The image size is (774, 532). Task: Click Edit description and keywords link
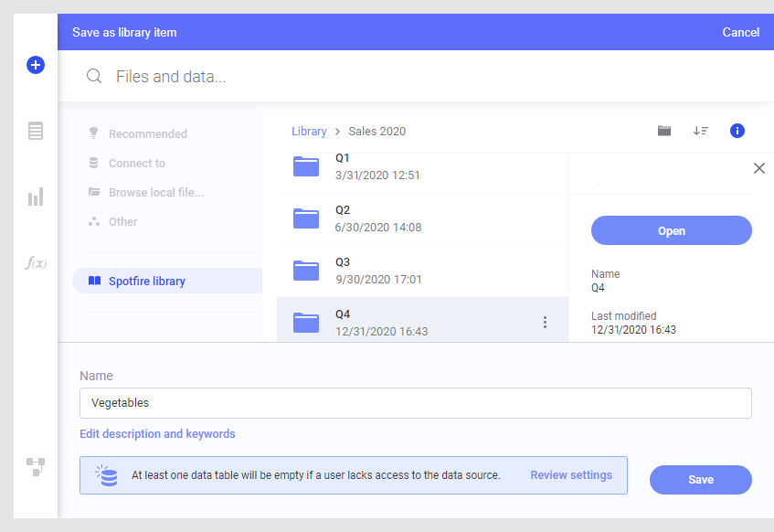click(157, 433)
